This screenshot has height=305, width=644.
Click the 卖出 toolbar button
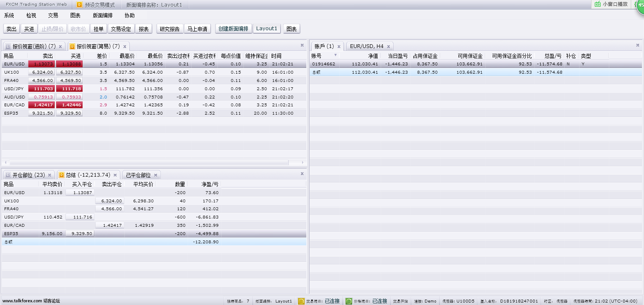(12, 29)
